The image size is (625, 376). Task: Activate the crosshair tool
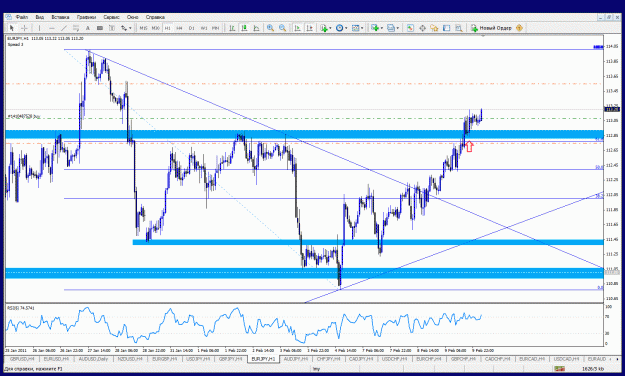click(x=24, y=28)
